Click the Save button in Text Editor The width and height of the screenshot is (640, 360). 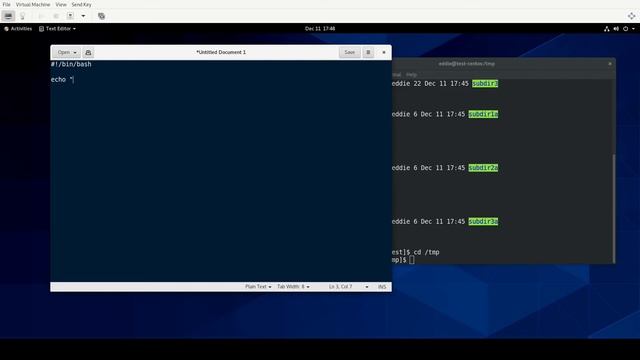tap(349, 52)
